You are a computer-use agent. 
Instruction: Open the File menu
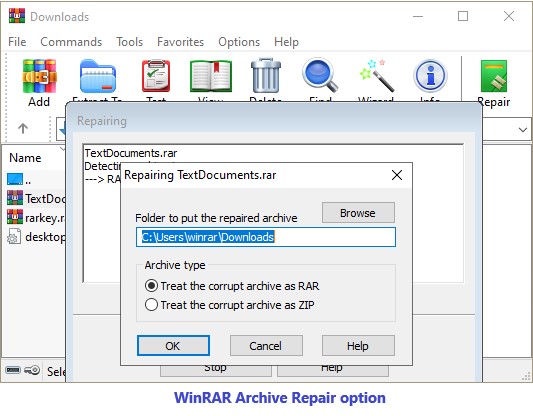(x=17, y=42)
